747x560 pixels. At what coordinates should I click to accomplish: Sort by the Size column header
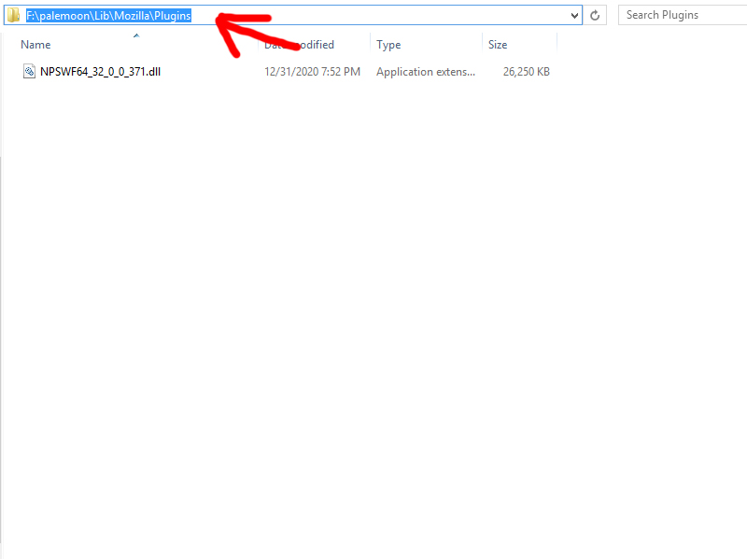coord(498,45)
